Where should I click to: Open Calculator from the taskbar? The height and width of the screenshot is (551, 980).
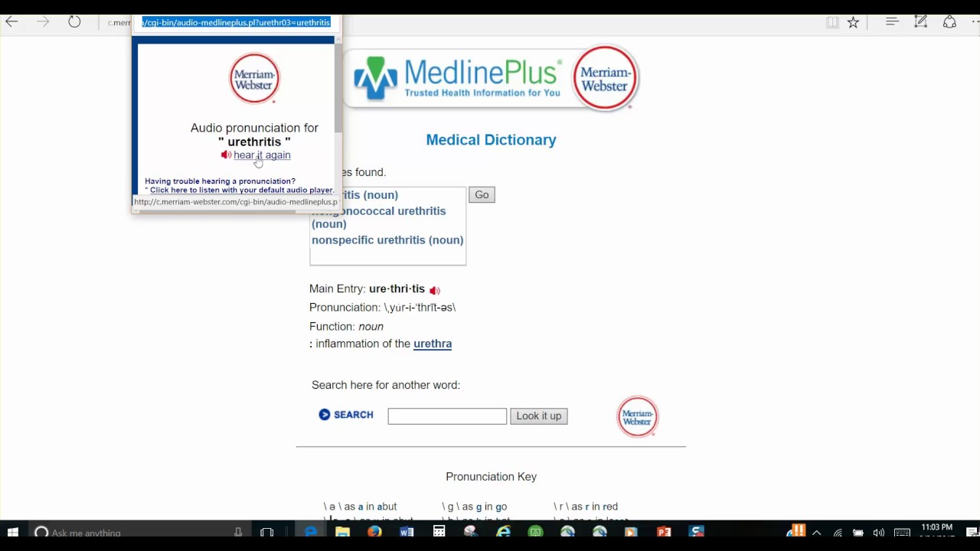439,533
